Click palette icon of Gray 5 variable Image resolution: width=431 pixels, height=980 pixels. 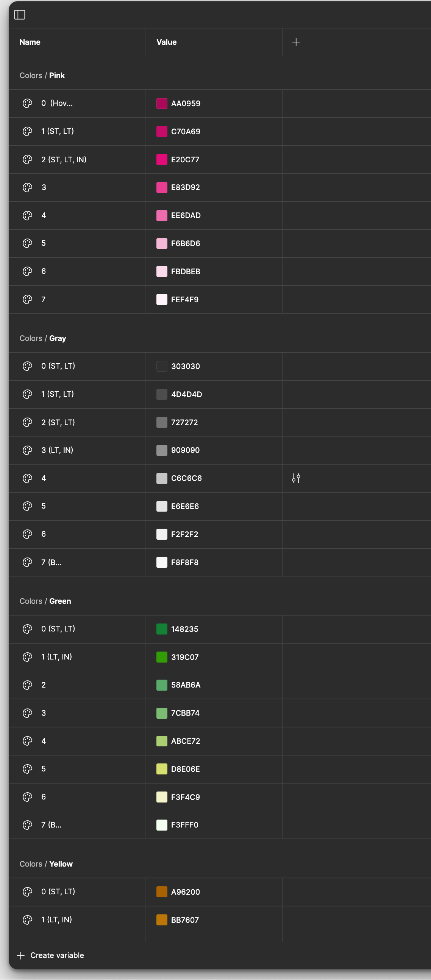(27, 506)
